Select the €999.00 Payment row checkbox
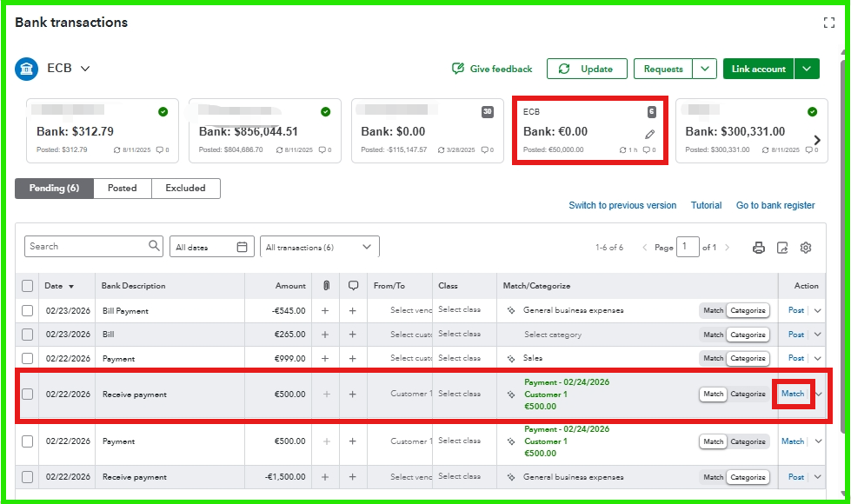The width and height of the screenshot is (851, 504). (x=28, y=358)
